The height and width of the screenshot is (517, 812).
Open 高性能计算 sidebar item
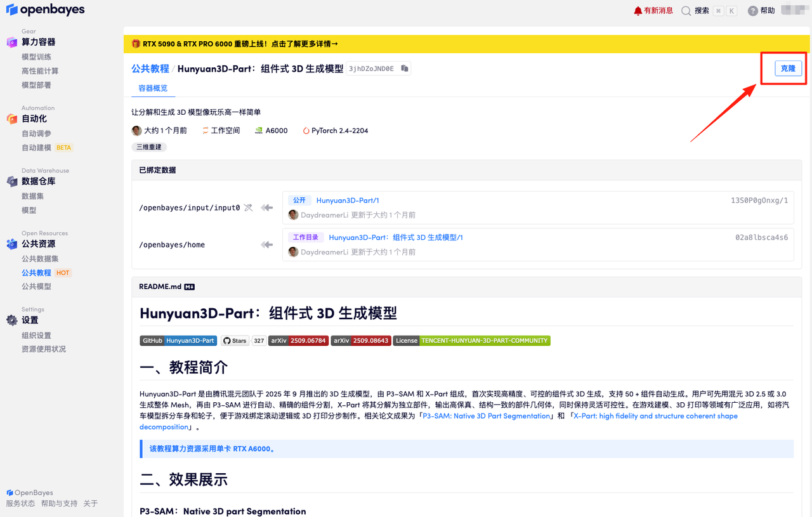click(x=40, y=71)
